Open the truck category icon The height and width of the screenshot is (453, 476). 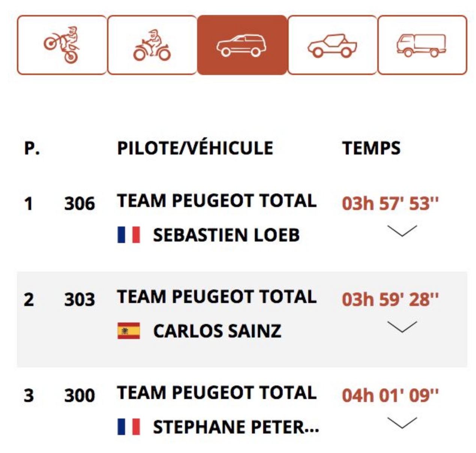point(422,45)
